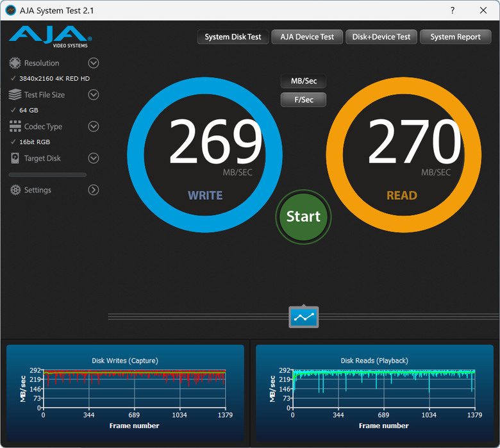Select MB/Sec units display

coord(304,81)
